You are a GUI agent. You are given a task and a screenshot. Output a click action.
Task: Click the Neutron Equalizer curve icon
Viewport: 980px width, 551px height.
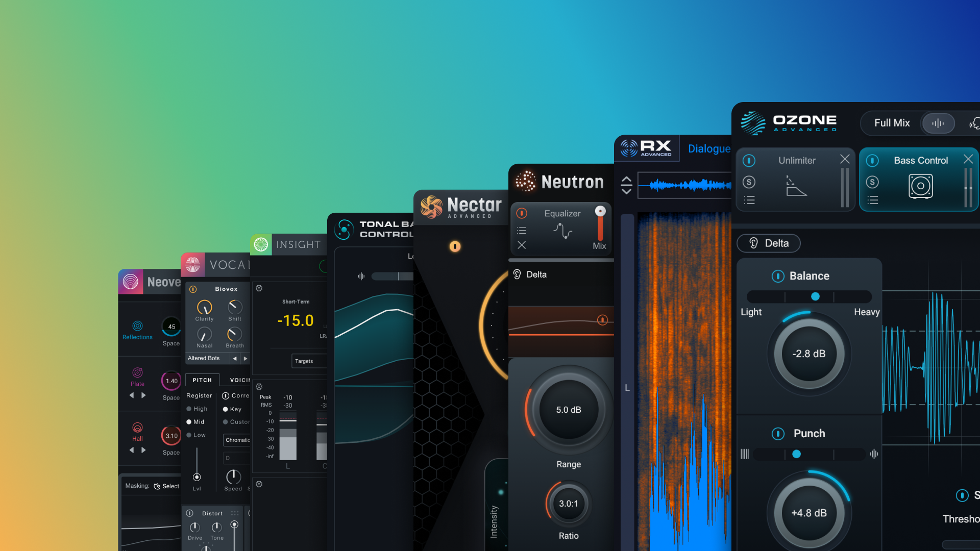click(563, 231)
